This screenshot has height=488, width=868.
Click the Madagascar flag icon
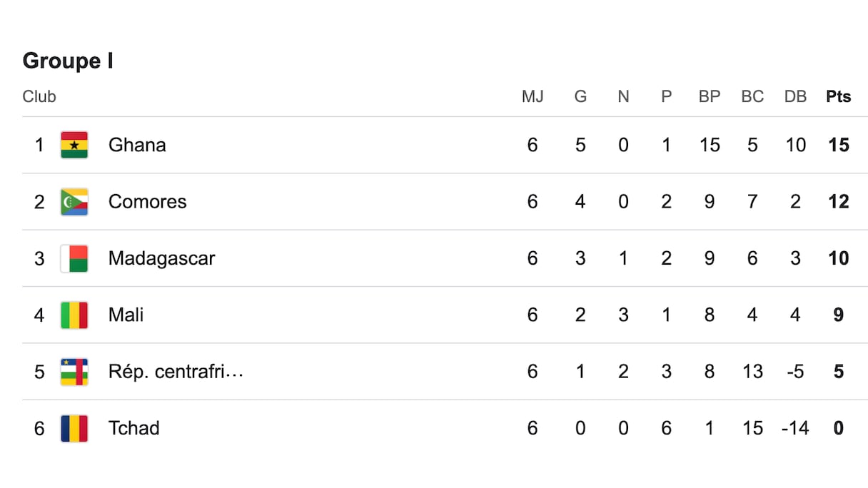coord(74,258)
